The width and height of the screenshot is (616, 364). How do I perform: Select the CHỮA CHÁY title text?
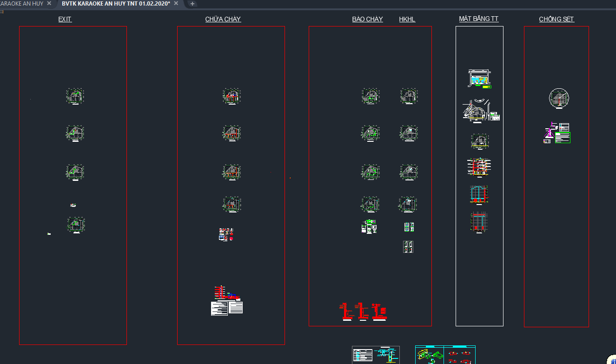tap(223, 19)
